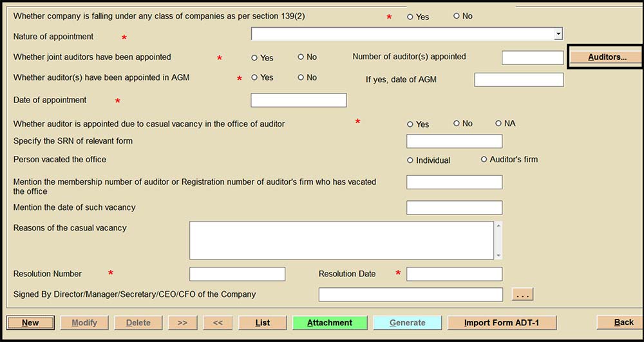Open signatory lookup with the ellipsis button
Screen dimensions: 644x342
522,294
